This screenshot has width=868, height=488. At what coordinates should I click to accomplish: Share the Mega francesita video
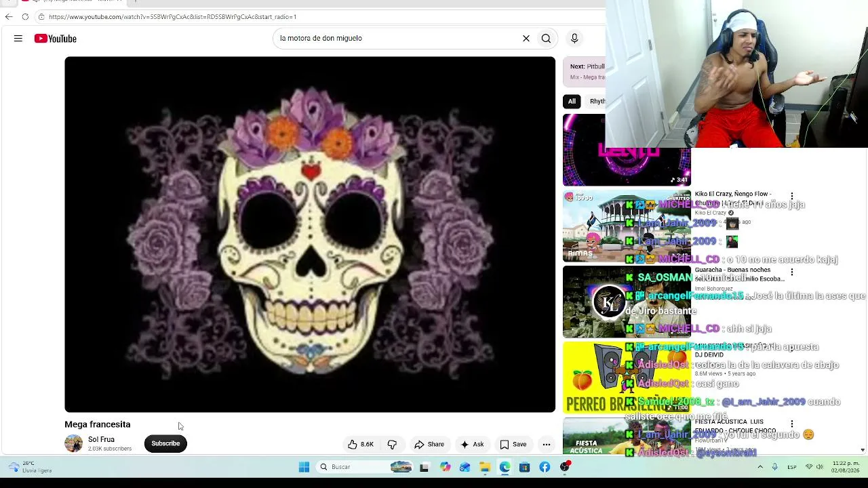[x=429, y=445]
